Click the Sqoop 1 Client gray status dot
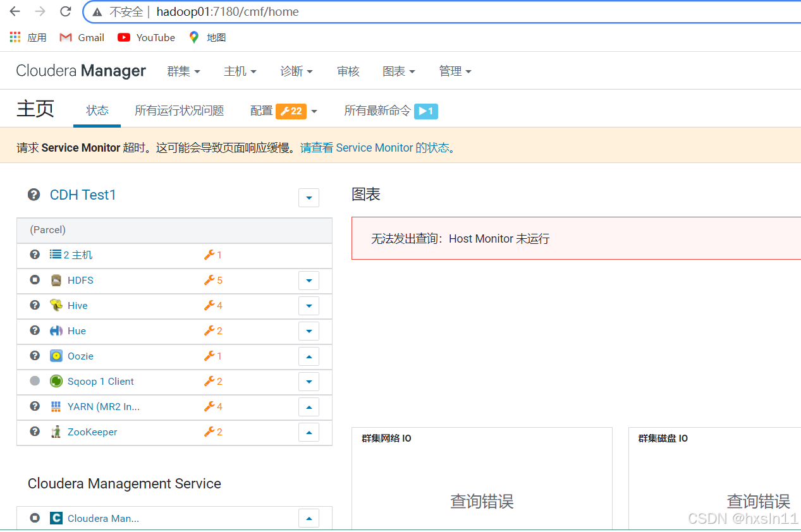 click(35, 381)
